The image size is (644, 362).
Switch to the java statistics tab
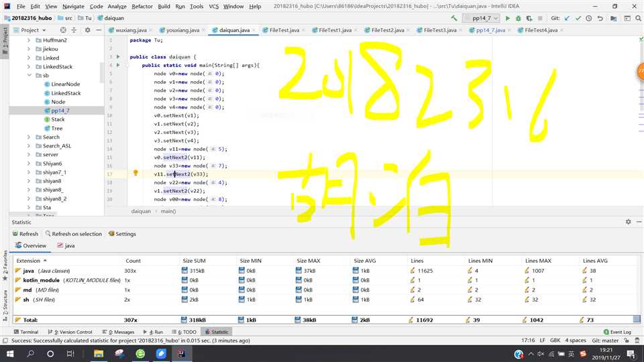[x=66, y=245]
